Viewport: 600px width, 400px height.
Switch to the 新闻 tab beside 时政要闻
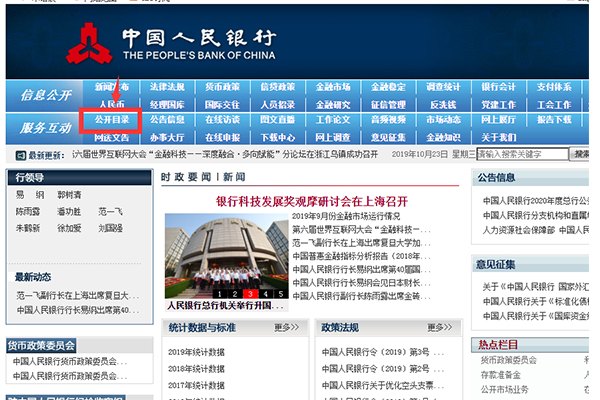[x=234, y=176]
